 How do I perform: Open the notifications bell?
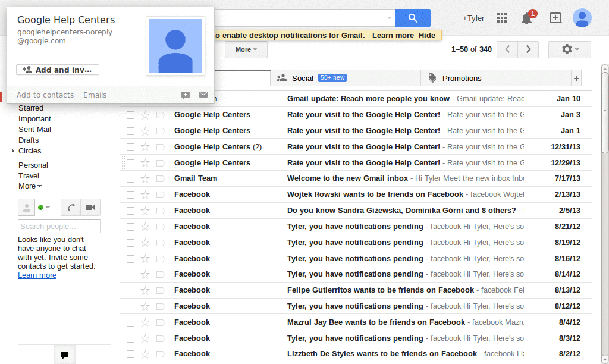(x=526, y=18)
